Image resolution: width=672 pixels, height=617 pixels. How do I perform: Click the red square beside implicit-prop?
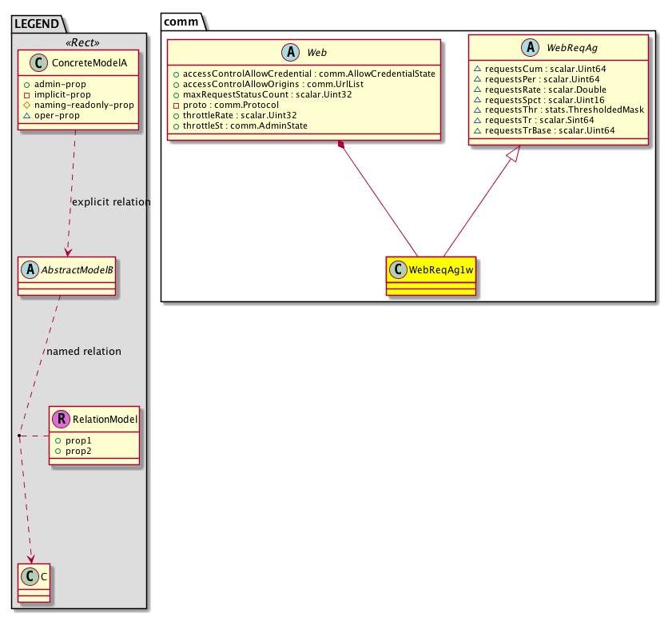[26, 94]
